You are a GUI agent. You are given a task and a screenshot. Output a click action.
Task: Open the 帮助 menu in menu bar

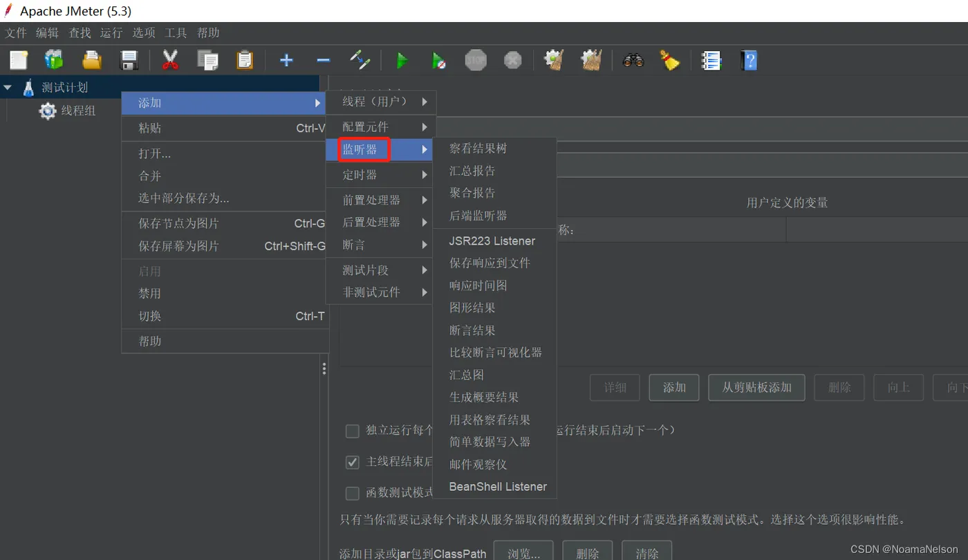[208, 32]
